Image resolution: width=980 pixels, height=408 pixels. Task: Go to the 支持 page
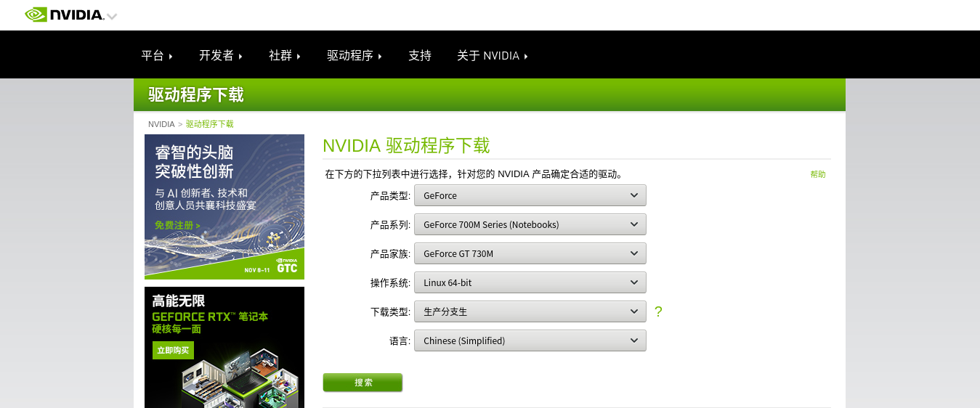pos(420,56)
